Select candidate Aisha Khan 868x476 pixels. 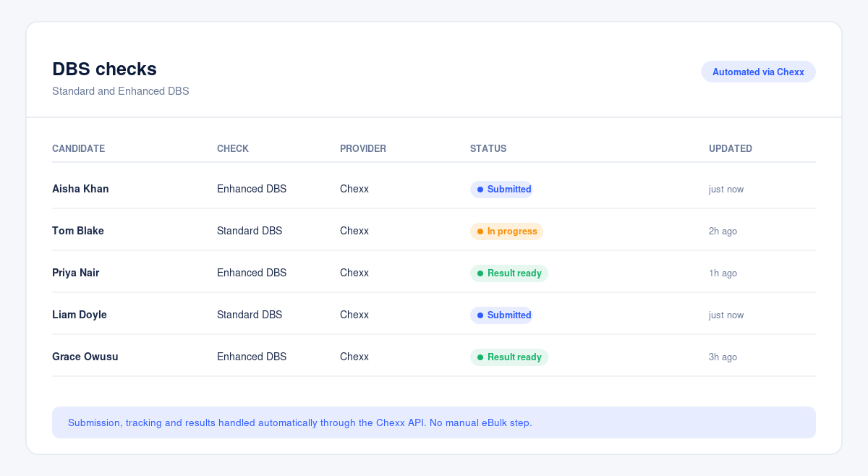[x=80, y=189]
